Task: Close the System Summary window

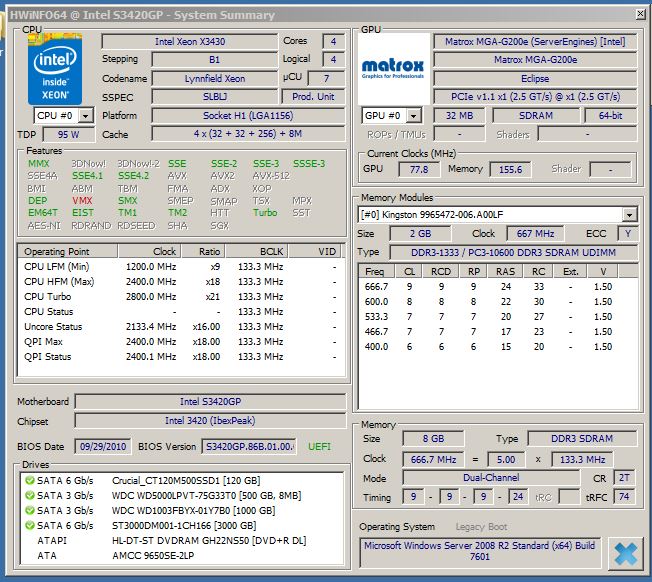Action: pos(640,14)
